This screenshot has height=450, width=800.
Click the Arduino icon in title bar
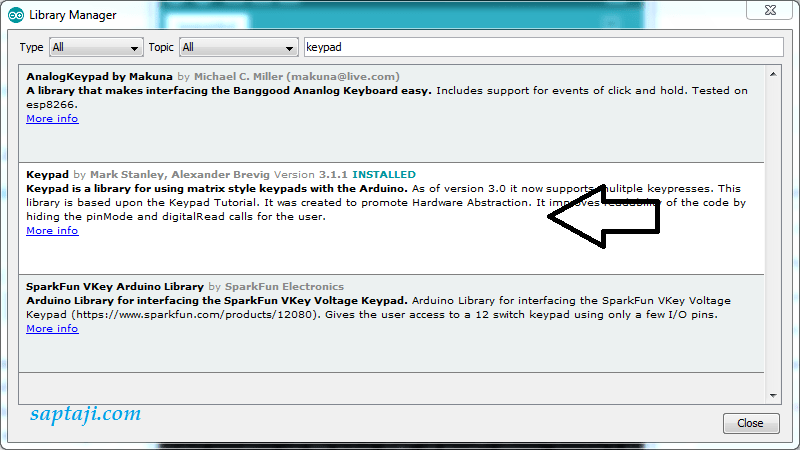tap(16, 15)
